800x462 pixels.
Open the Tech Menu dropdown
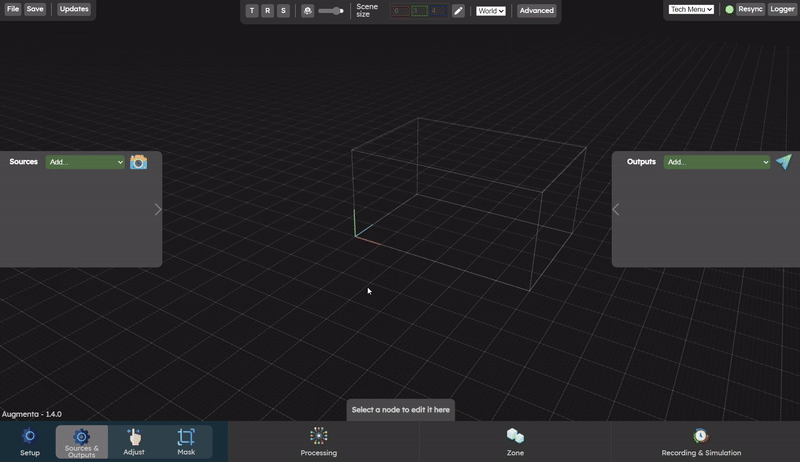pos(691,9)
